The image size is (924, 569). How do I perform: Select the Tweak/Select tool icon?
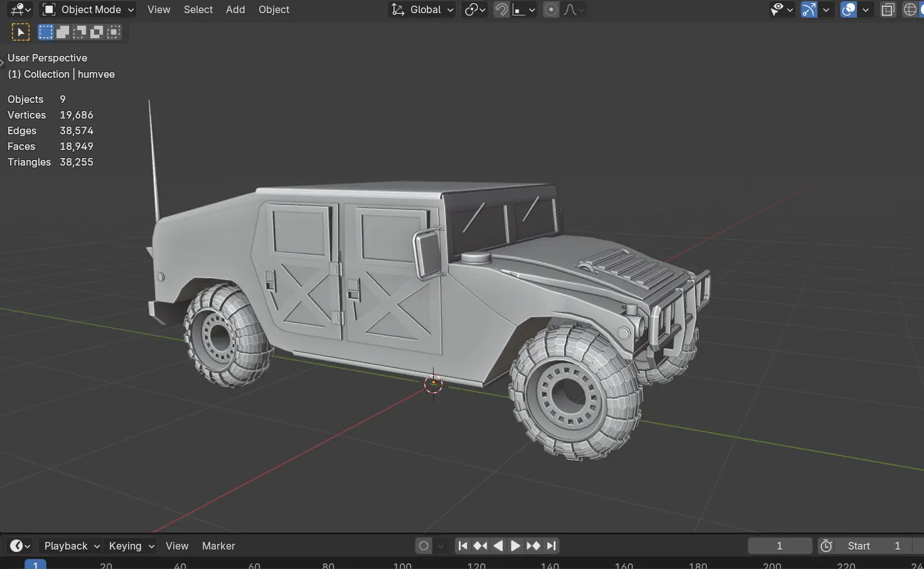point(21,32)
